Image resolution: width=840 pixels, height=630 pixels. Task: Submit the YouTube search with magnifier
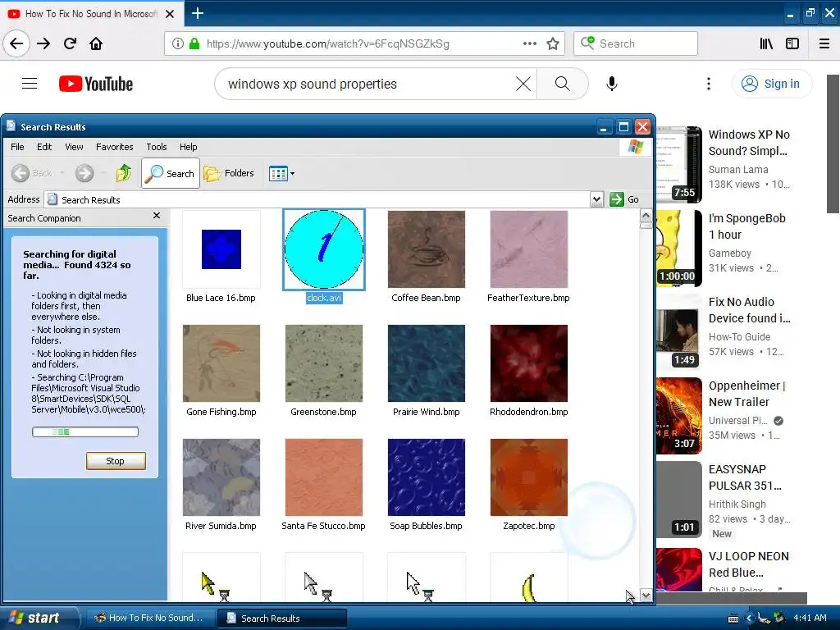coord(563,84)
